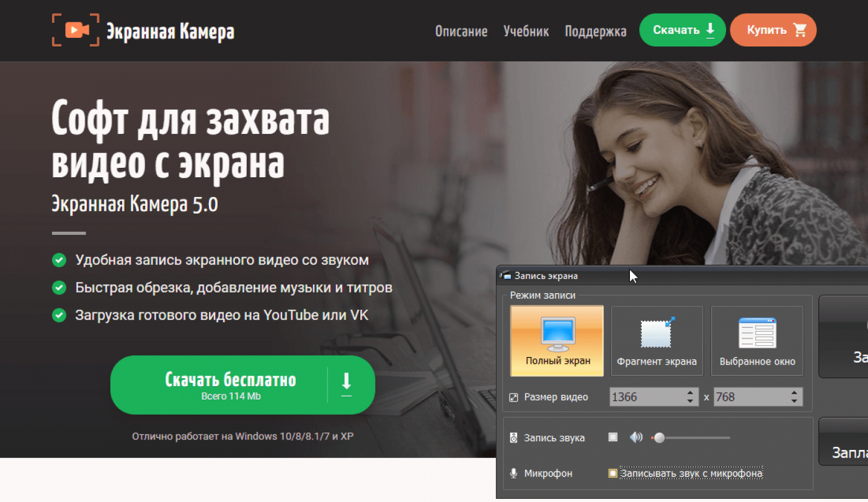The width and height of the screenshot is (868, 502).
Task: Increase width with the 1366 up arrow
Action: pyautogui.click(x=691, y=393)
